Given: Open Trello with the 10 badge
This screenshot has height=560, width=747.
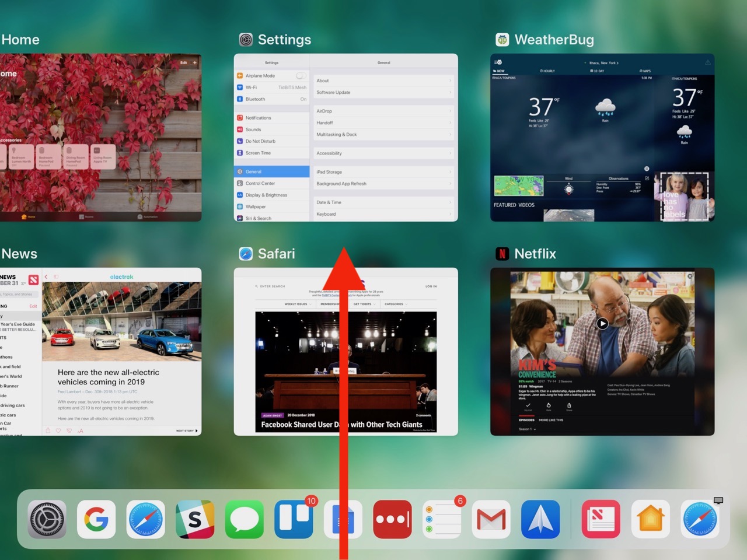Looking at the screenshot, I should [x=294, y=519].
